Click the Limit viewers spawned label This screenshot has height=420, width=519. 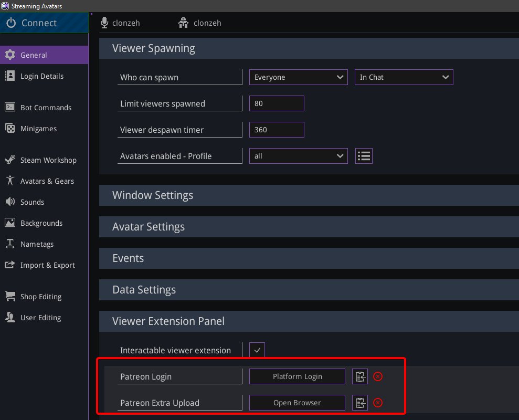[x=163, y=103]
